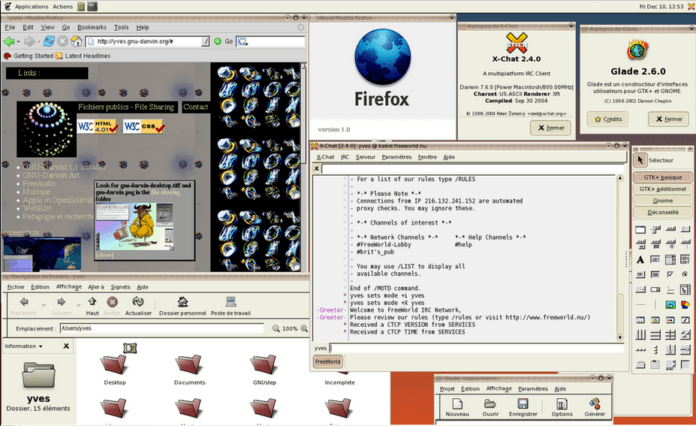
Task: Pick the radio button widget in Glade palette
Action: pyautogui.click(x=685, y=275)
